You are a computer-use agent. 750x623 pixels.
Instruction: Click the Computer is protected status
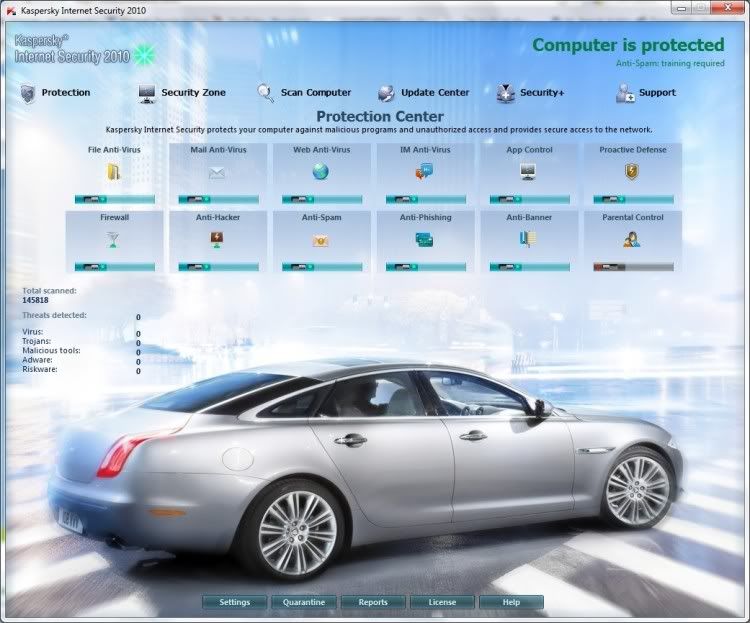(x=628, y=45)
